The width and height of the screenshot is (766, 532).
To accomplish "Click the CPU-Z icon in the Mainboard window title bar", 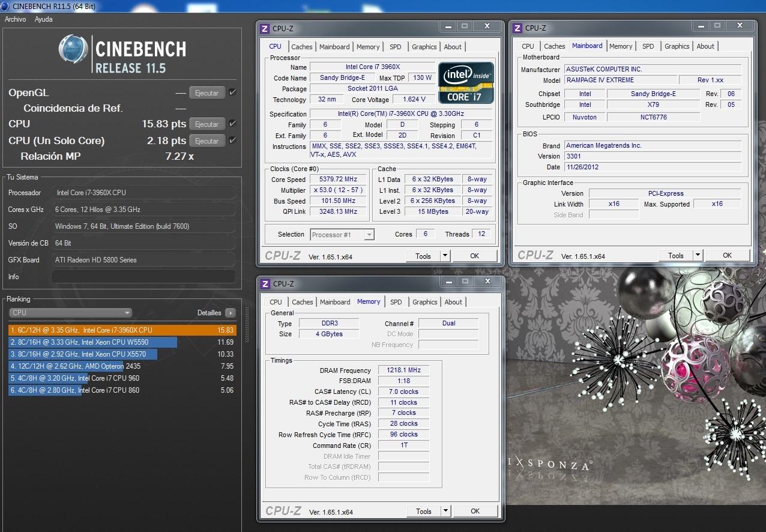I will (517, 28).
